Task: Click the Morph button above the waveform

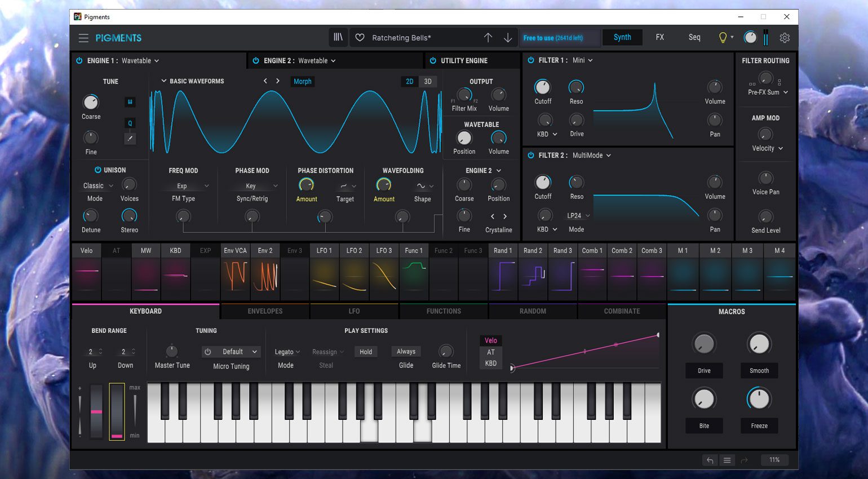Action: tap(302, 81)
